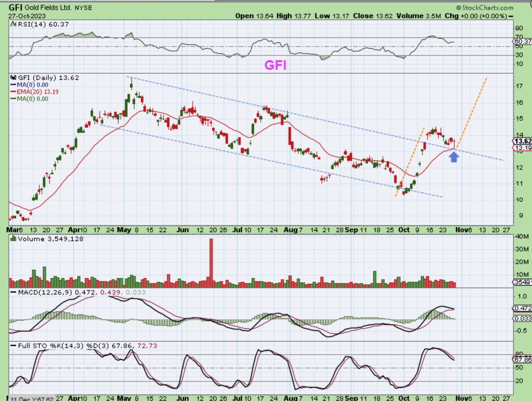Image resolution: width=532 pixels, height=401 pixels.
Task: Click the 13.62 last price tag
Action: coord(522,141)
